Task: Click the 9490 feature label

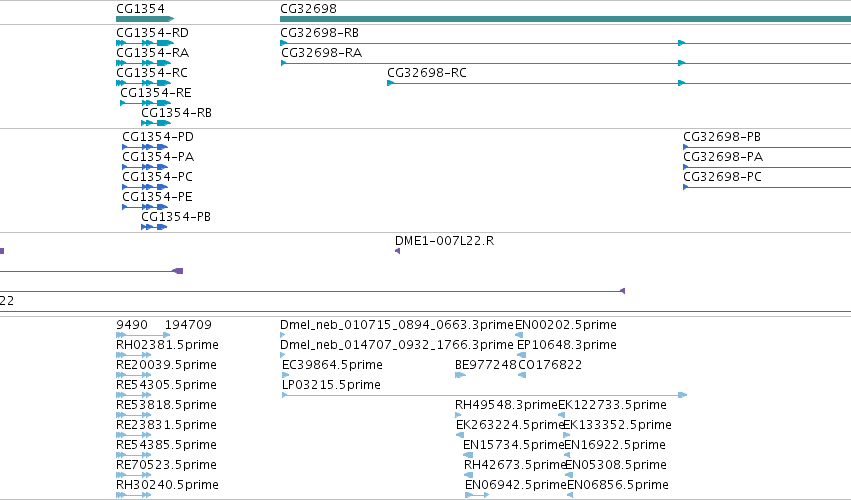Action: pos(132,325)
